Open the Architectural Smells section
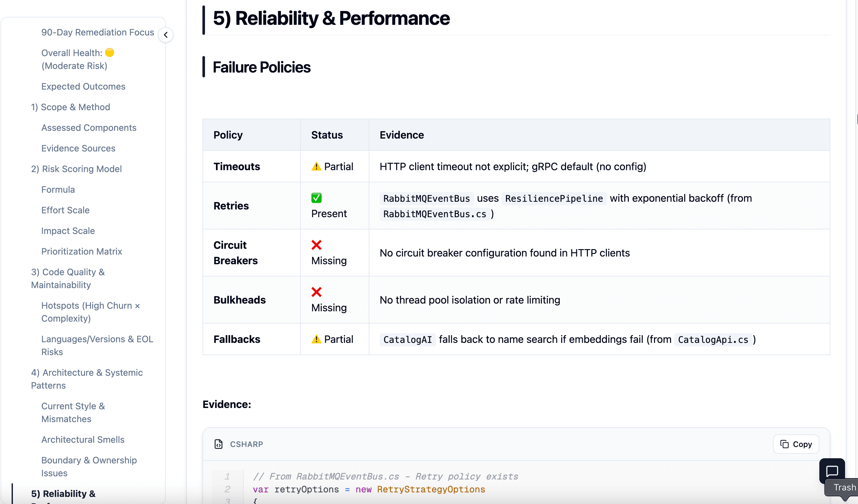Viewport: 858px width, 504px height. pos(83,440)
